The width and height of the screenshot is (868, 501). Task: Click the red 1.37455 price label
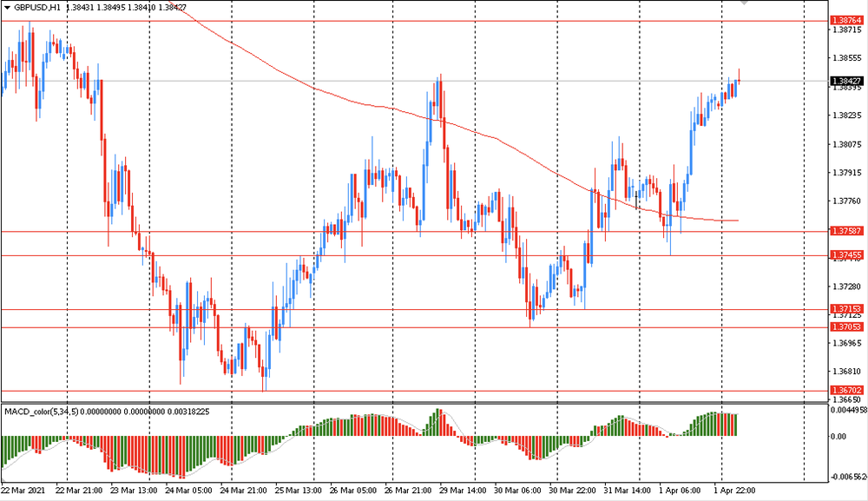coord(847,255)
